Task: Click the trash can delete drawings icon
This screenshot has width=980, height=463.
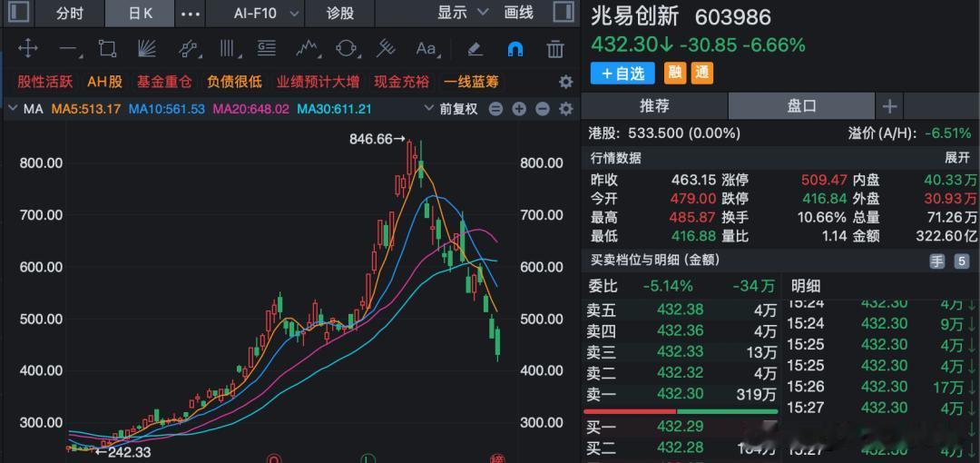Action: (555, 48)
